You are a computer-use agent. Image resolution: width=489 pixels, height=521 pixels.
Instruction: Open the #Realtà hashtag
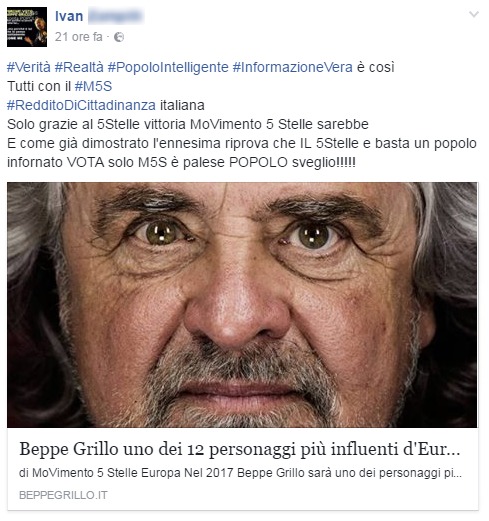click(79, 67)
